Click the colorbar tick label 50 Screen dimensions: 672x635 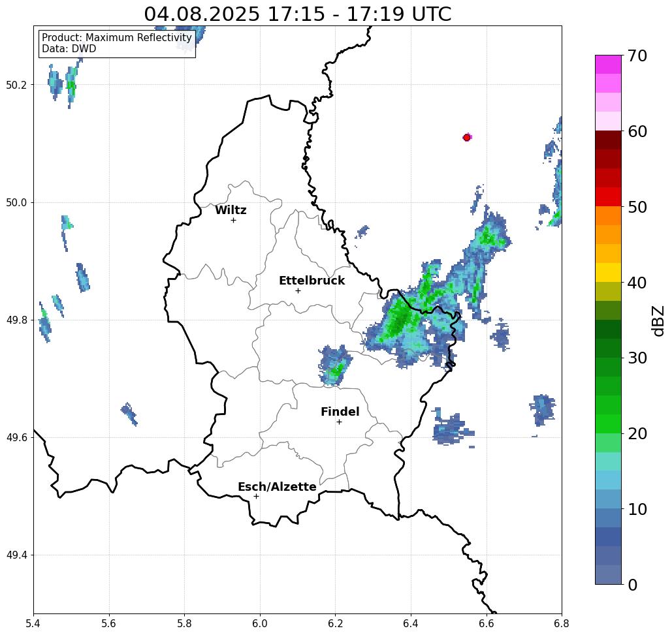[637, 207]
